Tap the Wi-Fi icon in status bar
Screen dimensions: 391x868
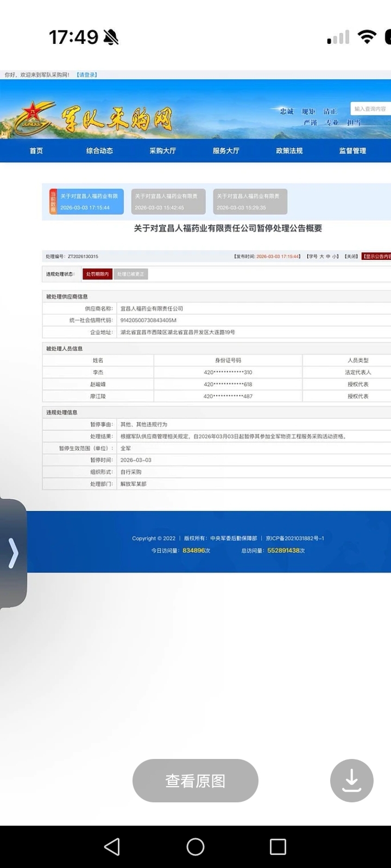[367, 37]
